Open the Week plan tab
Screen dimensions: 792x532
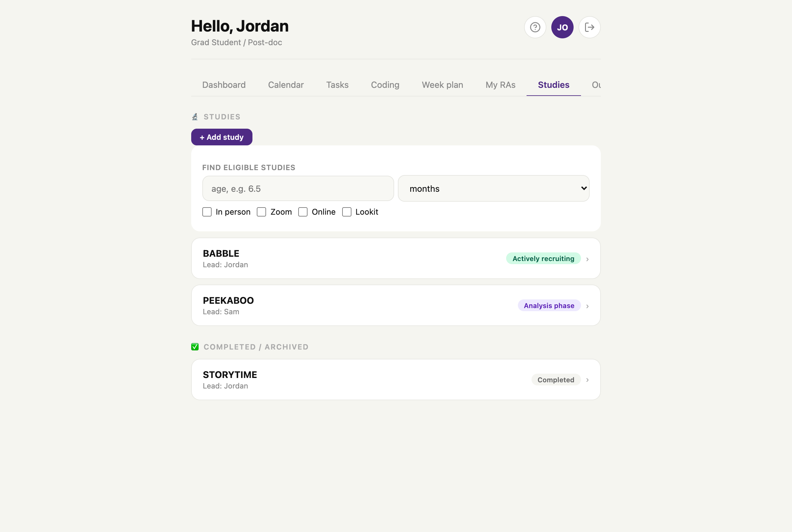click(442, 84)
